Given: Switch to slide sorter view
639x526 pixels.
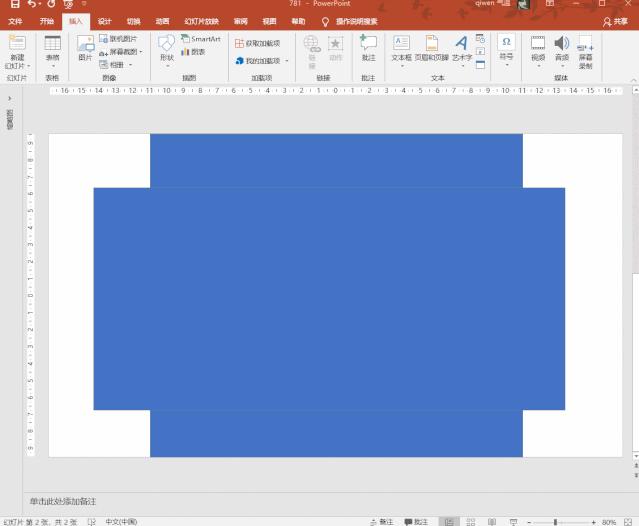Looking at the screenshot, I should coord(471,521).
